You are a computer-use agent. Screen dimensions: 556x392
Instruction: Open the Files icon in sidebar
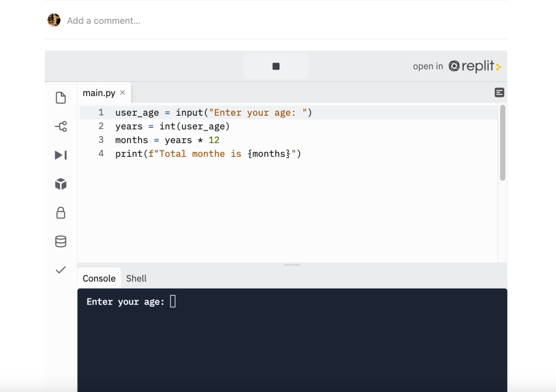[61, 98]
